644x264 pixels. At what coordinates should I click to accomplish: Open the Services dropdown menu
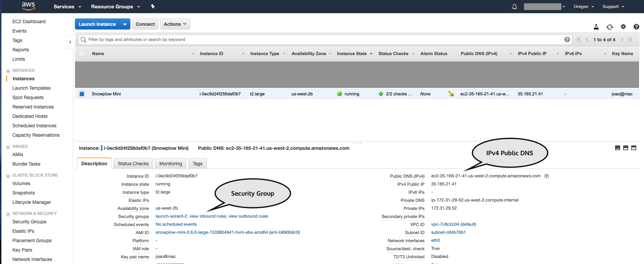pos(67,7)
